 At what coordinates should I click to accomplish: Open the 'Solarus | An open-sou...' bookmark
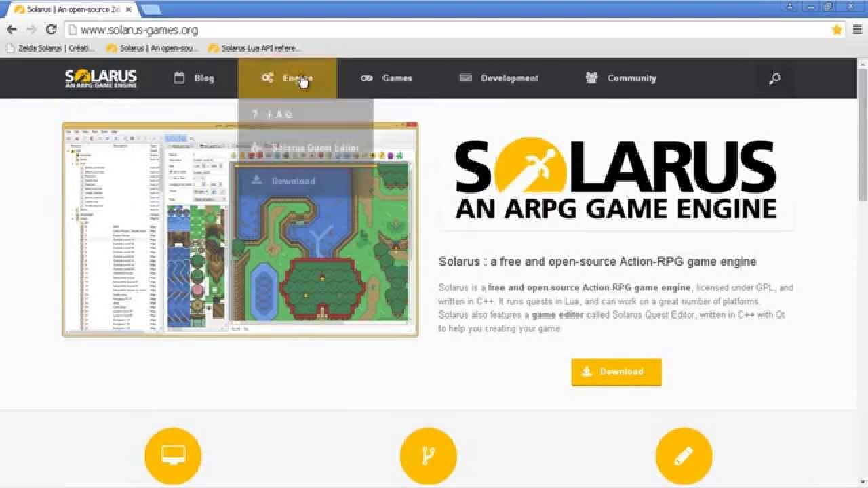[153, 48]
